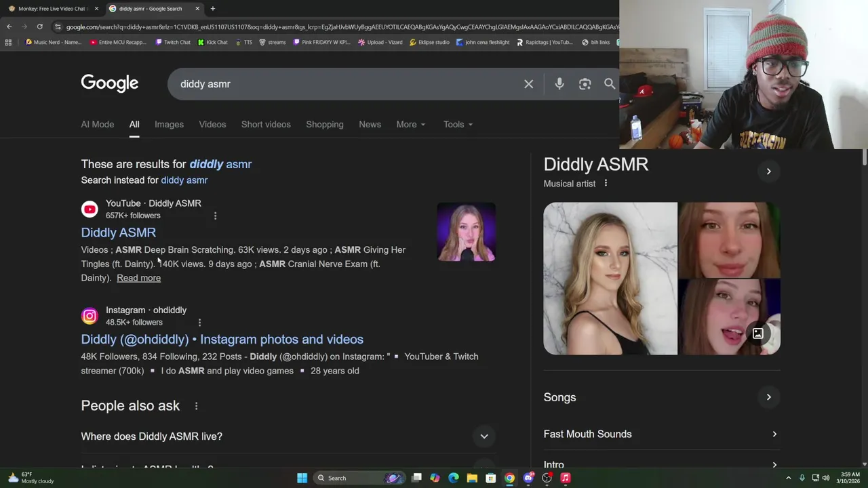
Task: Open the People also ask options menu
Action: tap(196, 406)
